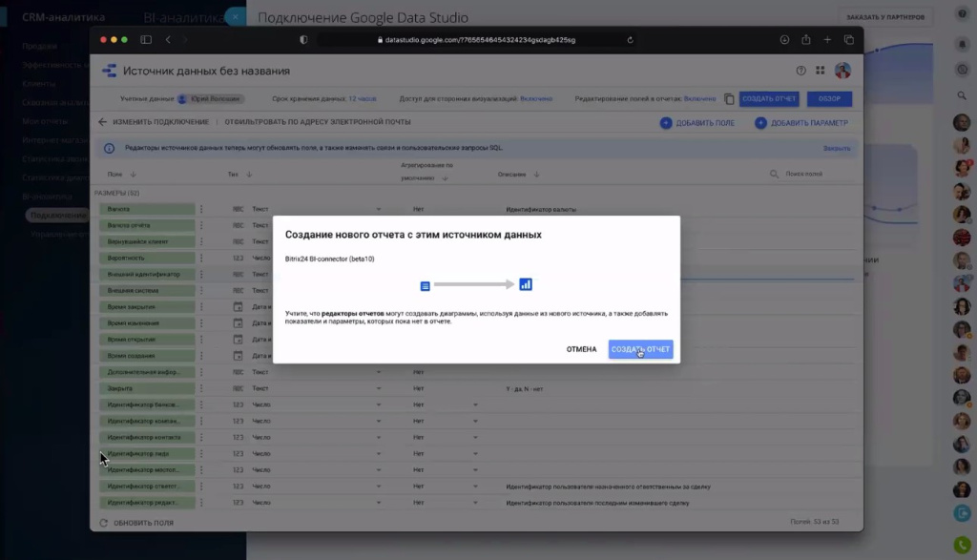Open the help icon in the header

point(800,71)
